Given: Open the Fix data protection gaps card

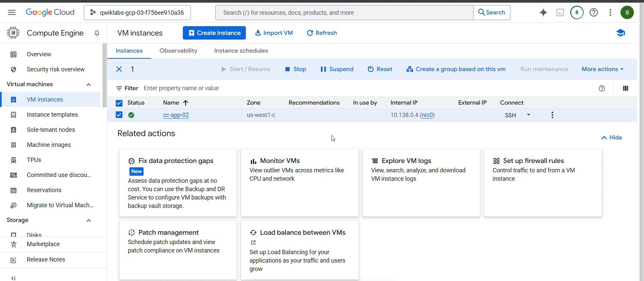Looking at the screenshot, I should point(178,183).
